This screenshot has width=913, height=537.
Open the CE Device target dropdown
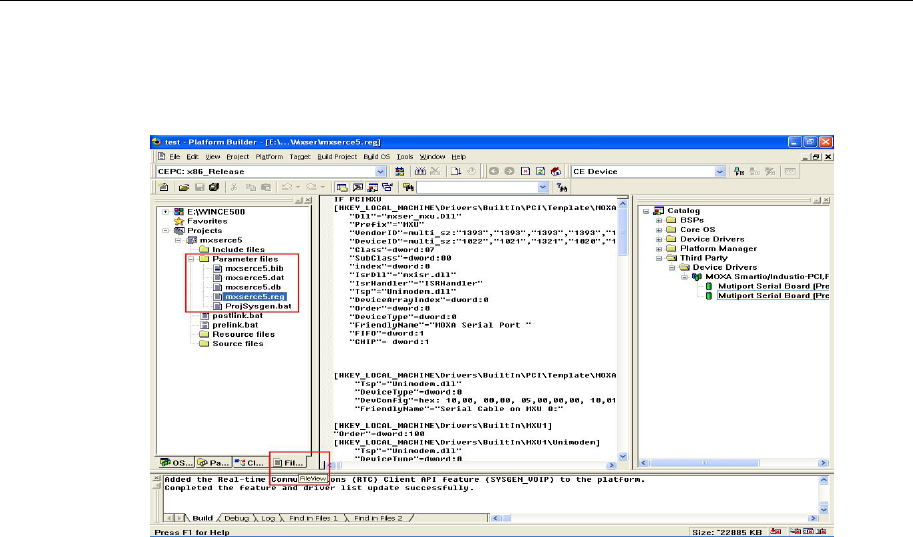(718, 172)
